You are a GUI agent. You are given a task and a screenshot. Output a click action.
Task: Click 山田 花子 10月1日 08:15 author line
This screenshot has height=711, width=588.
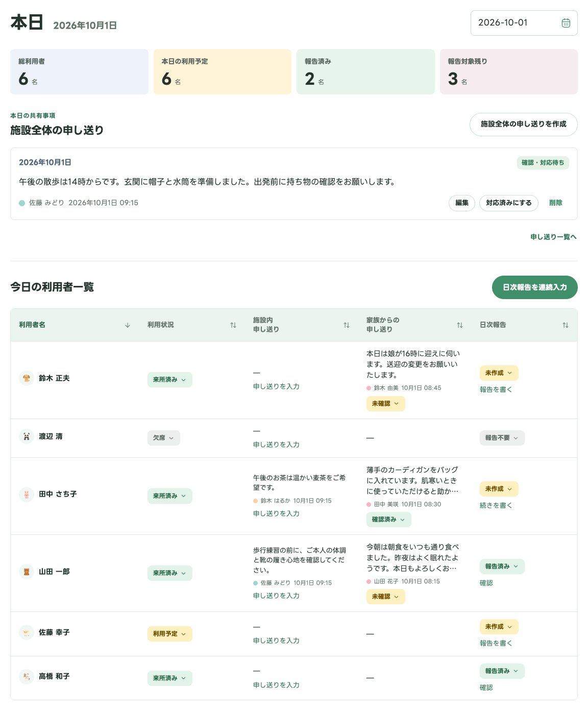(403, 581)
